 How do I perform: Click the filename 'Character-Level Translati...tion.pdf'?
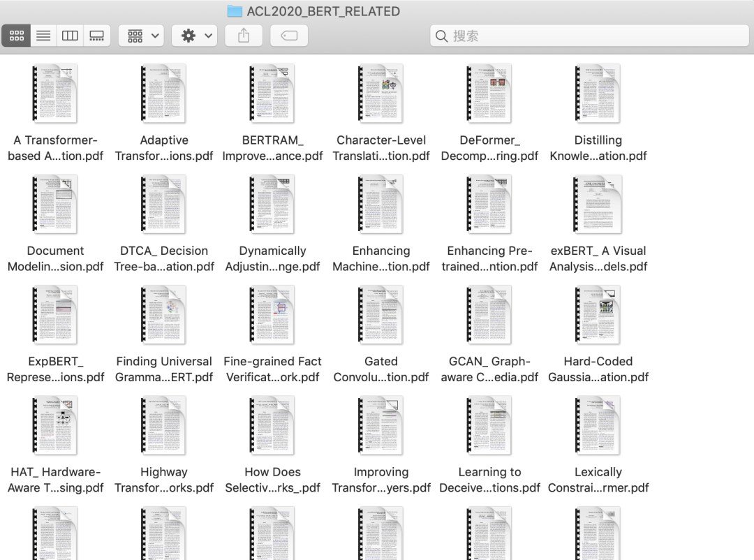point(381,148)
